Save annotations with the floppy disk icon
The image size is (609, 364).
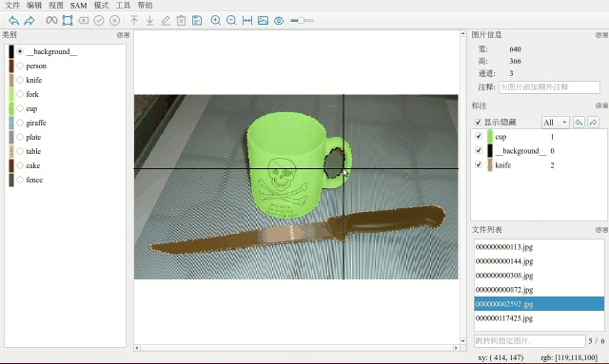click(x=197, y=21)
